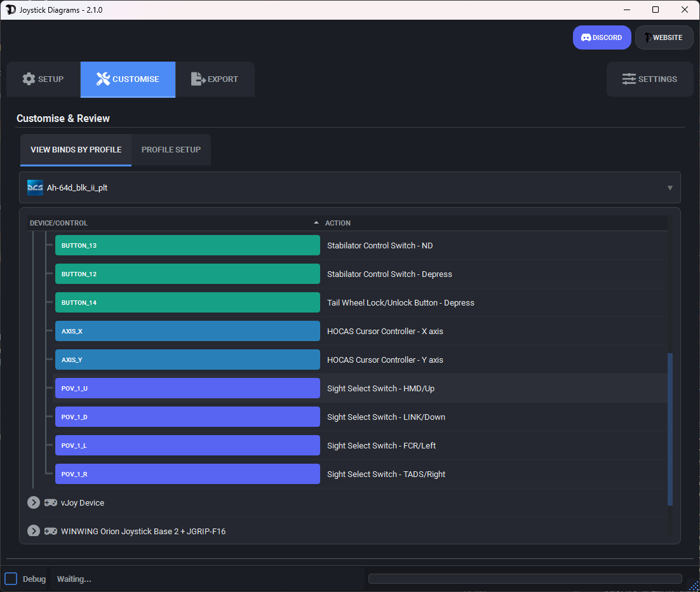700x592 pixels.
Task: Click the gamepad icon beside WINWING Orion base
Action: click(50, 531)
